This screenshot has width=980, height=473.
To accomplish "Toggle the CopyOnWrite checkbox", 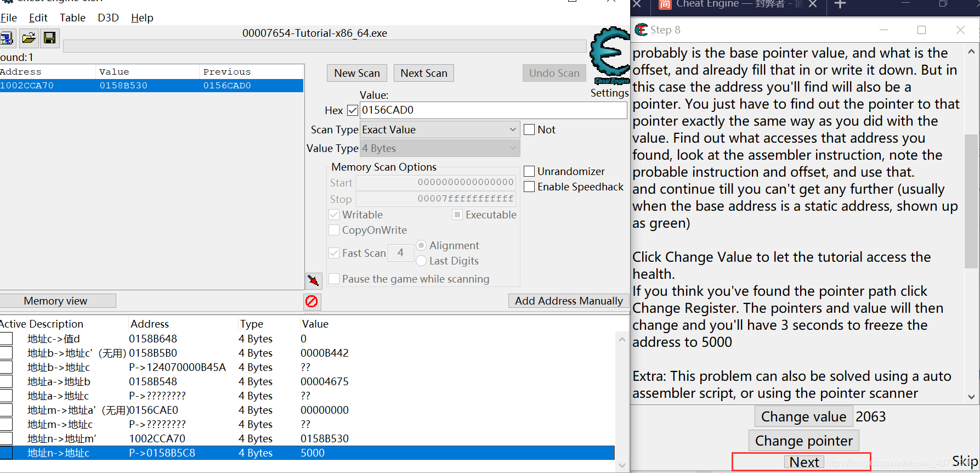I will pos(334,230).
